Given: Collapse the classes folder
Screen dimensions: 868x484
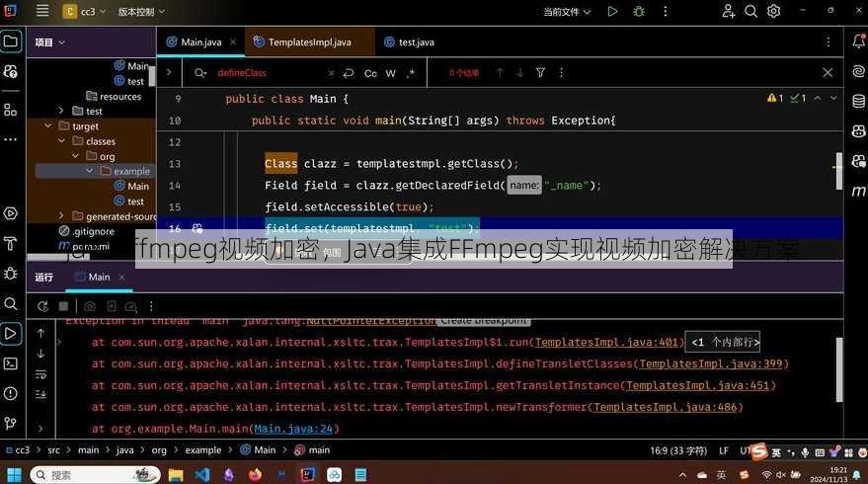Looking at the screenshot, I should [x=61, y=141].
